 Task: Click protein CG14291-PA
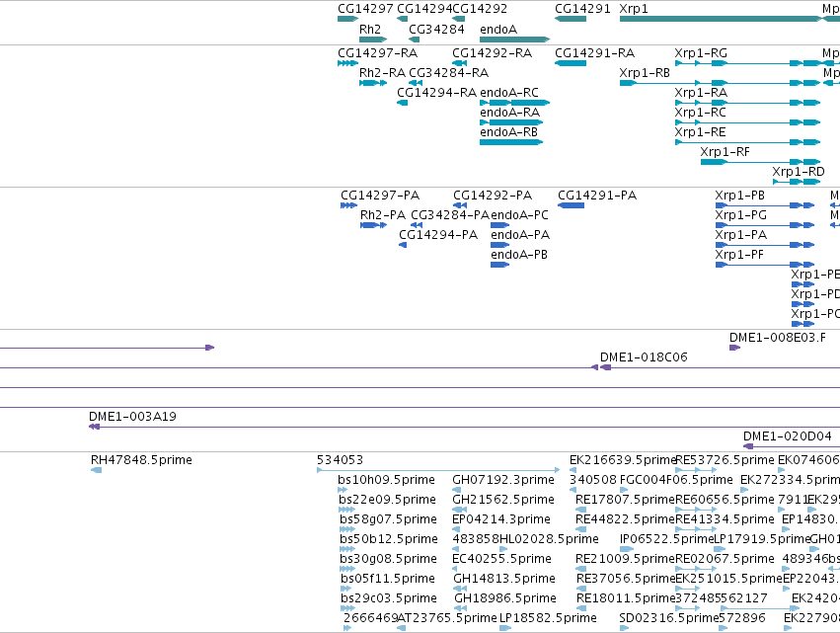572,205
